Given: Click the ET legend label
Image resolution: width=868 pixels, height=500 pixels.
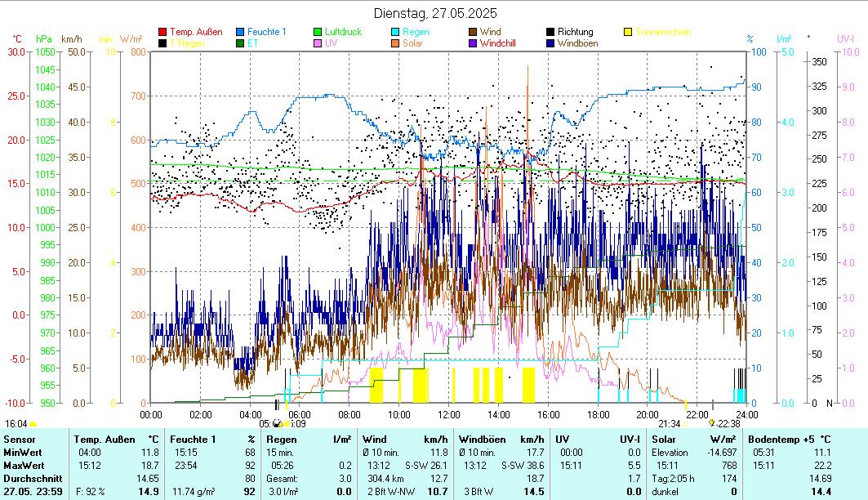Looking at the screenshot, I should 252,44.
